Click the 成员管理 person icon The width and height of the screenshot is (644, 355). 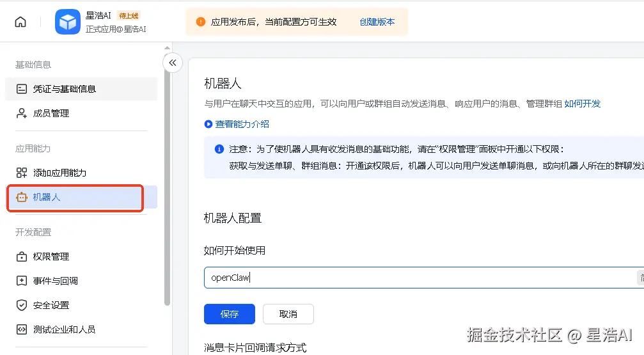click(21, 113)
